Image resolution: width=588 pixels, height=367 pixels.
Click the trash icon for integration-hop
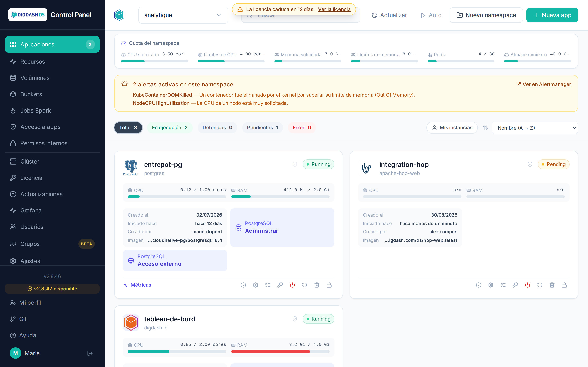click(552, 285)
